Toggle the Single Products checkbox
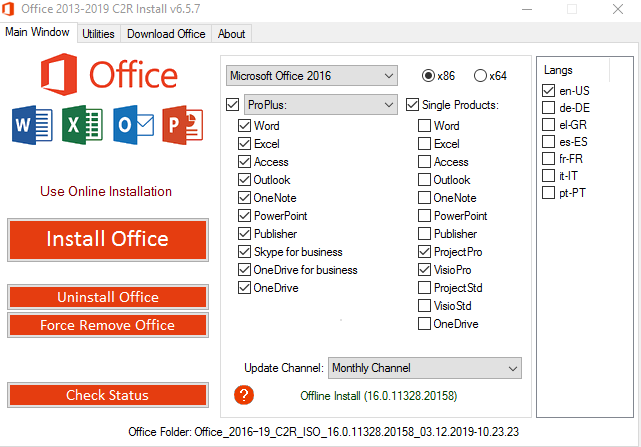The image size is (641, 447). [x=412, y=105]
